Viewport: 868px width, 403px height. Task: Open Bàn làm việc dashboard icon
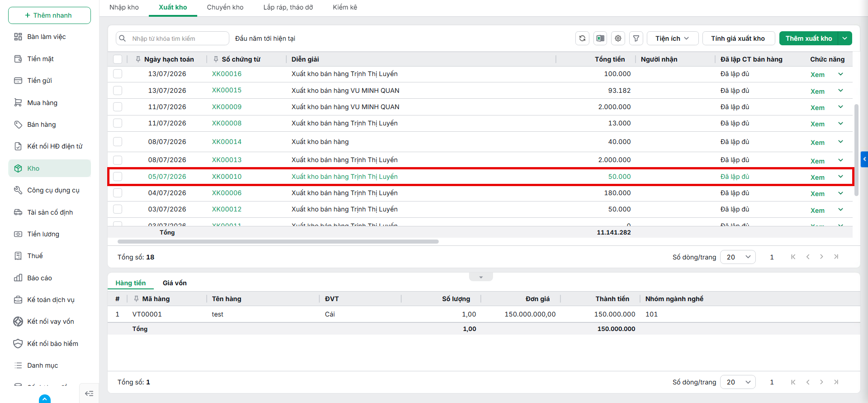18,37
